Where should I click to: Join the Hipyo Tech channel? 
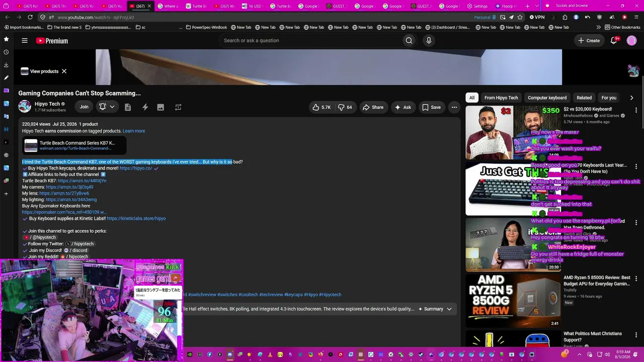click(x=84, y=107)
